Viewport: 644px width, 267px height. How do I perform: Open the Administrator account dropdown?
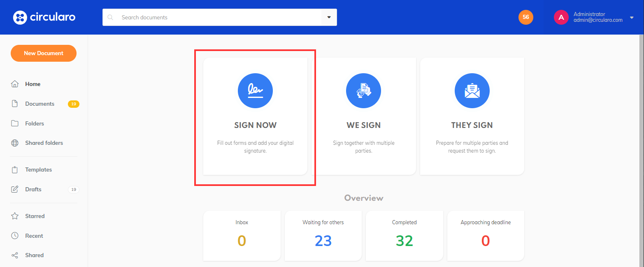[x=632, y=17]
